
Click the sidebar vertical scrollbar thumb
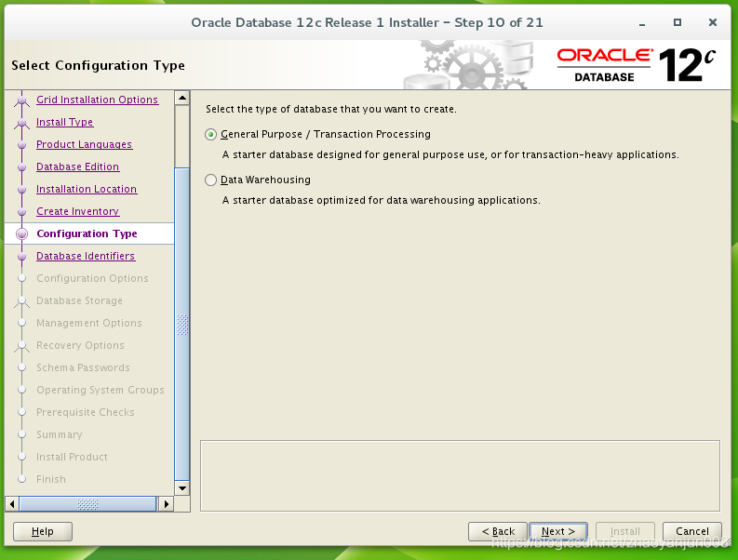tap(182, 324)
